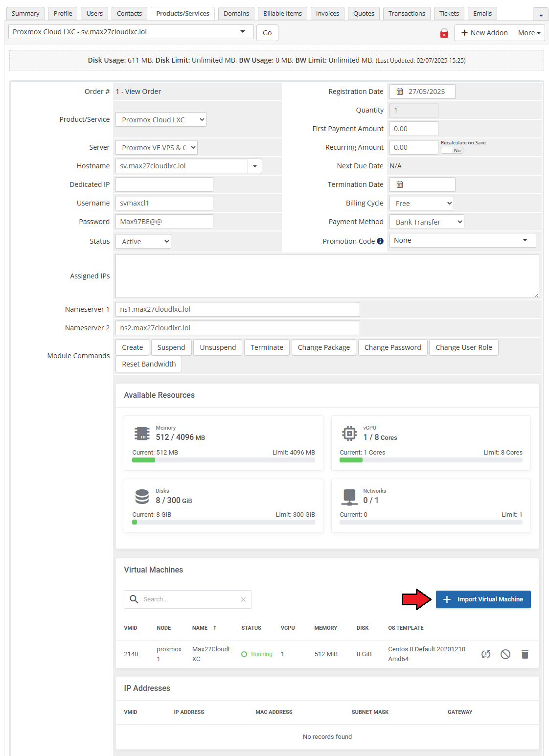Open the View Order link
The height and width of the screenshot is (756, 549).
click(x=143, y=92)
